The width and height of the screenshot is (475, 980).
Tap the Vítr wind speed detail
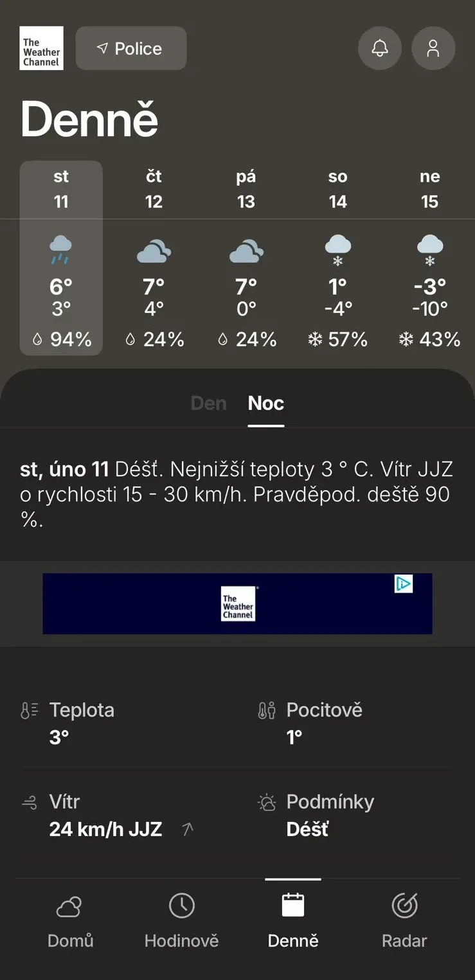click(105, 816)
